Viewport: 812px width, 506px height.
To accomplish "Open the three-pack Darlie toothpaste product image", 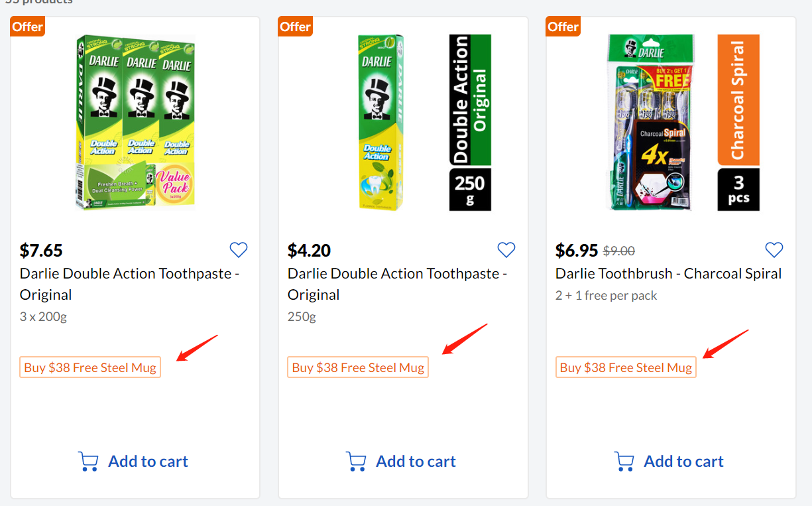I will 135,123.
